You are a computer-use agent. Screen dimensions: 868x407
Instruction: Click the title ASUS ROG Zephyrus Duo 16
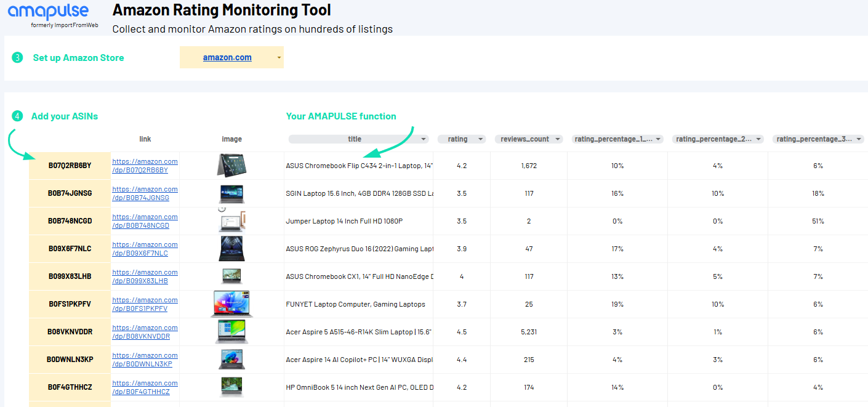pos(359,249)
